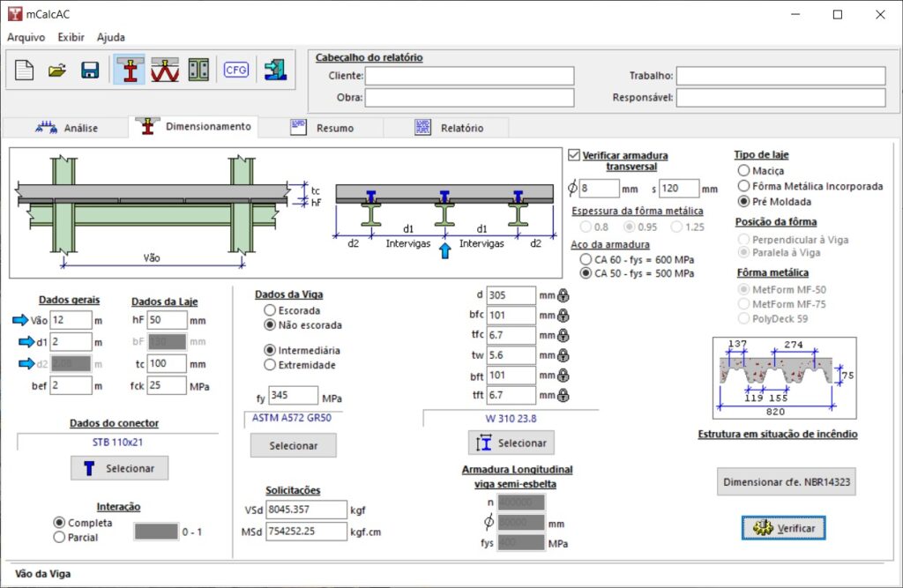
Task: Click the fy value field
Action: click(293, 396)
